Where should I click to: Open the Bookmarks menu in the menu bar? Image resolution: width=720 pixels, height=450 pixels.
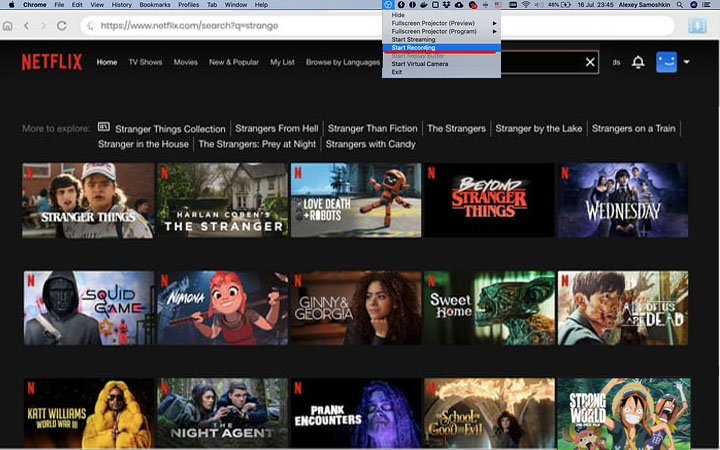pyautogui.click(x=155, y=5)
